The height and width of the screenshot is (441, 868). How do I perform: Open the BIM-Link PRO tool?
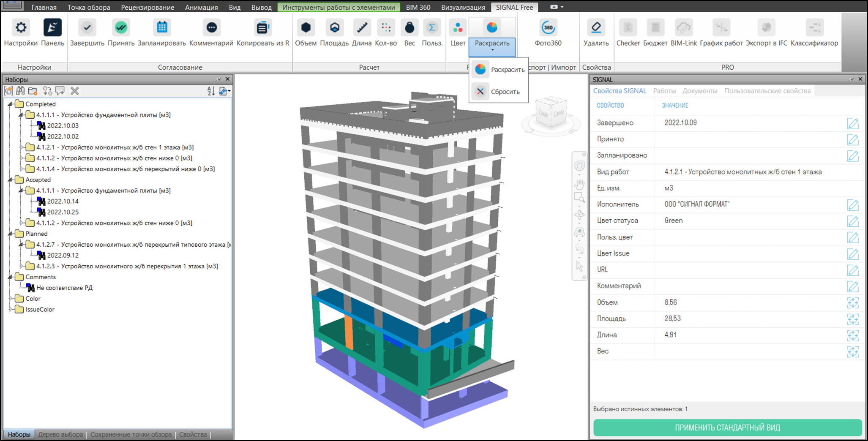tap(684, 28)
